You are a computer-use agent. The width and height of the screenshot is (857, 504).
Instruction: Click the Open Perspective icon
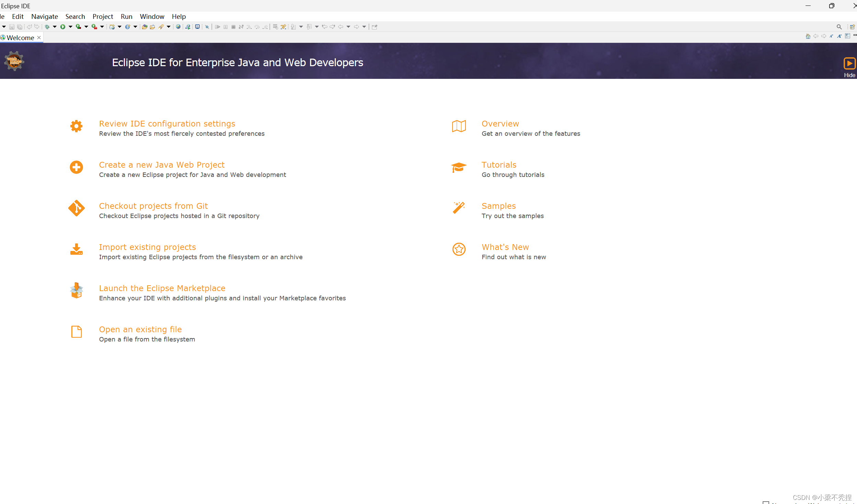click(x=852, y=27)
